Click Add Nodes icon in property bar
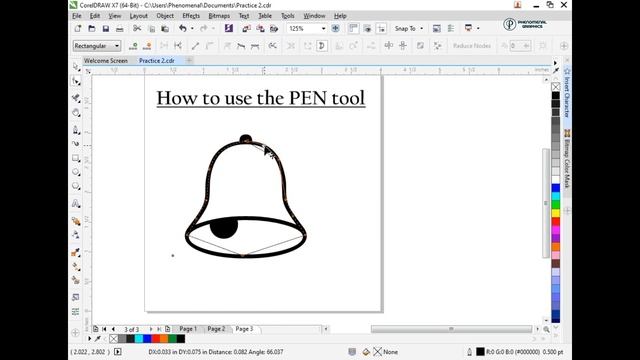 pos(133,46)
